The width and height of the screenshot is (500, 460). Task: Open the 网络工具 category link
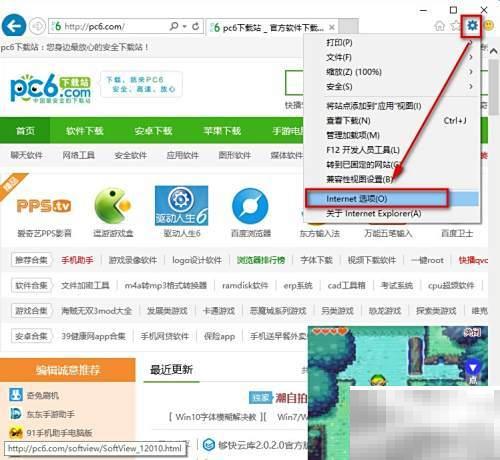pos(78,155)
